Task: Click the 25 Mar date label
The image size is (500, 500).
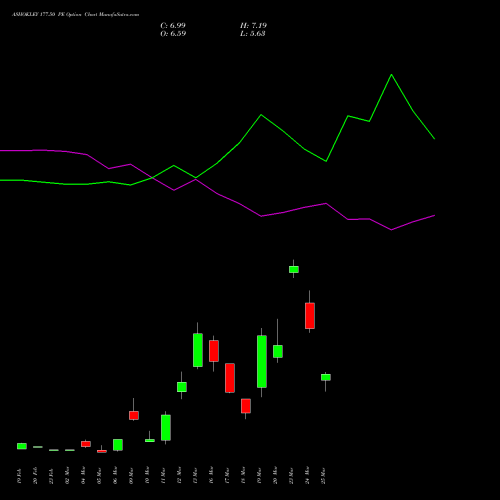Action: pos(323,476)
